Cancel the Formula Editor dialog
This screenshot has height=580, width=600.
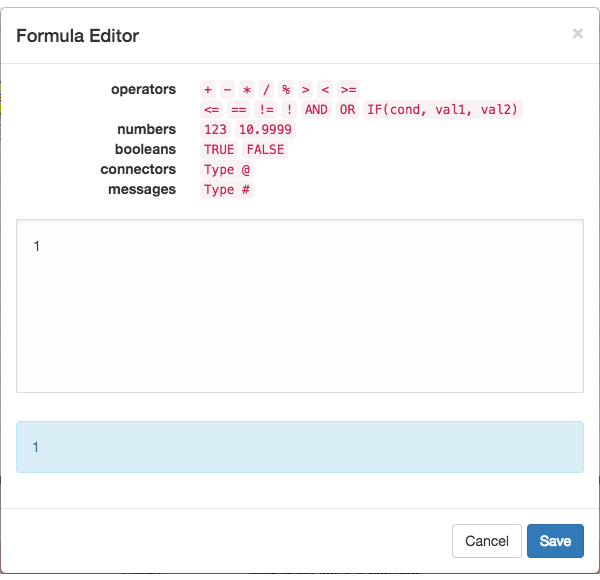487,541
